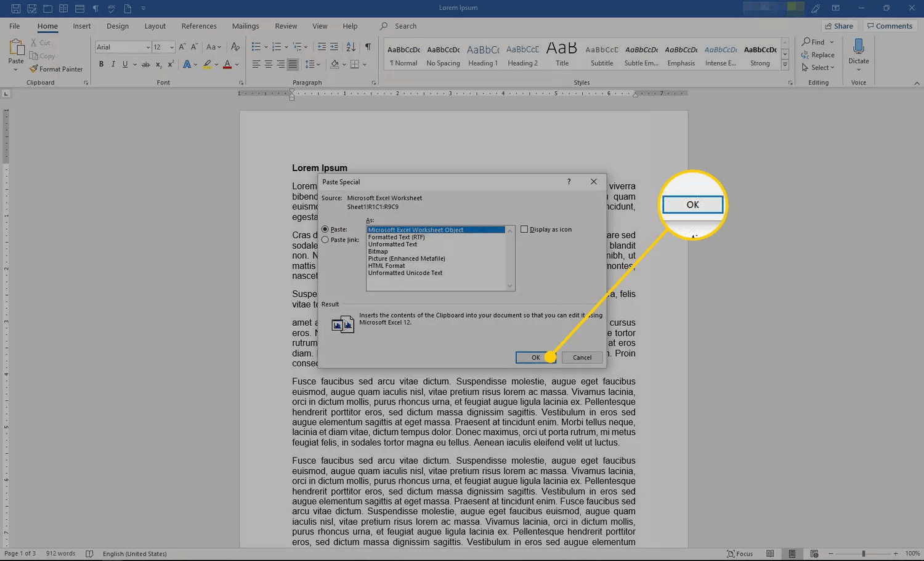
Task: Click the Bullets list icon
Action: (256, 47)
